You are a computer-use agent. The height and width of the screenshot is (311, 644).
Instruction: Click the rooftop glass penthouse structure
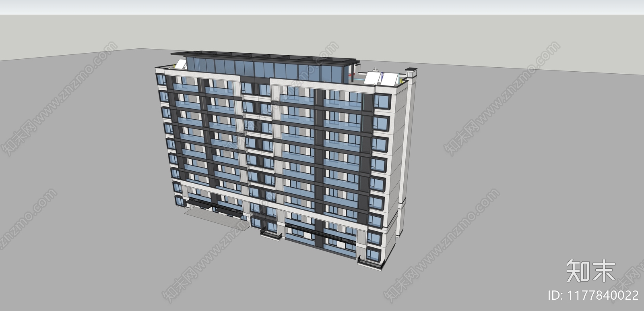[x=266, y=66]
